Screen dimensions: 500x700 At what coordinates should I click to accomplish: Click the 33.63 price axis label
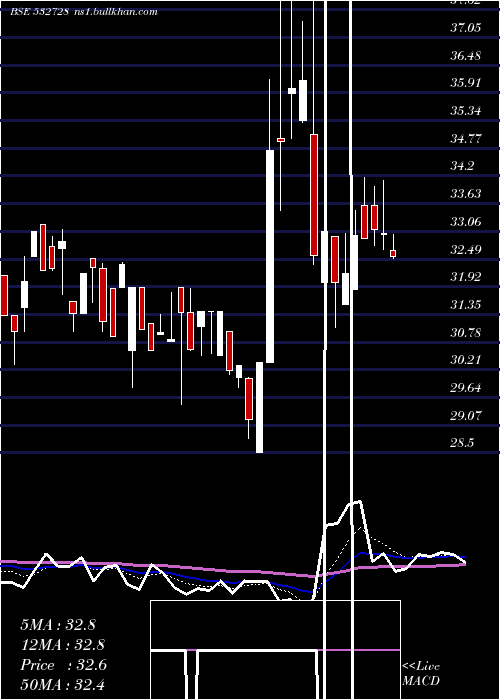click(x=465, y=194)
